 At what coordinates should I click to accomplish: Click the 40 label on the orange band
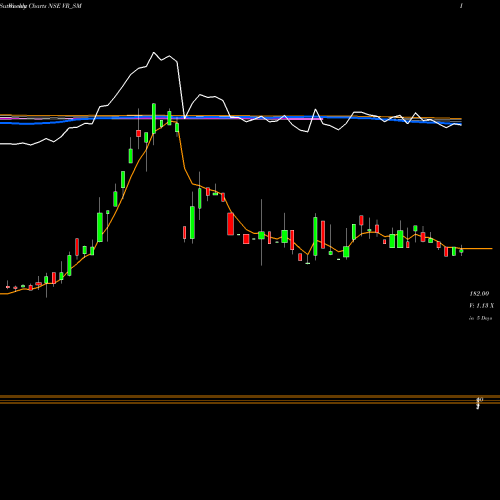480,399
